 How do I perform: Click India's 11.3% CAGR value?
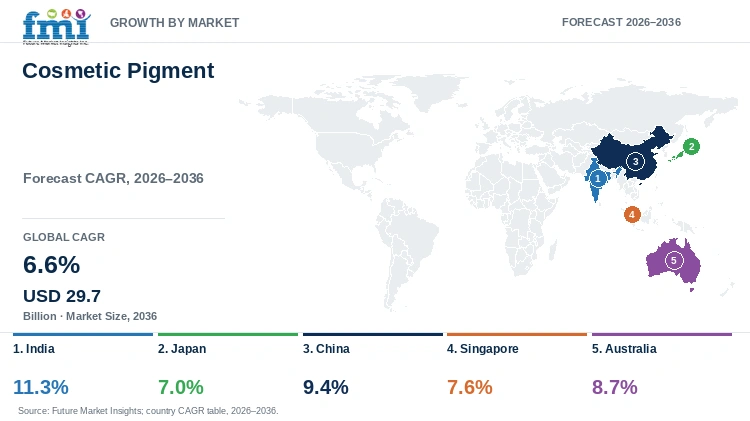pos(41,387)
